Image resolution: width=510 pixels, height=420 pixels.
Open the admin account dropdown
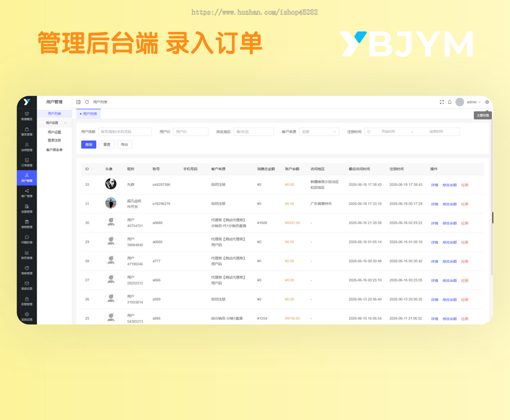tap(473, 102)
